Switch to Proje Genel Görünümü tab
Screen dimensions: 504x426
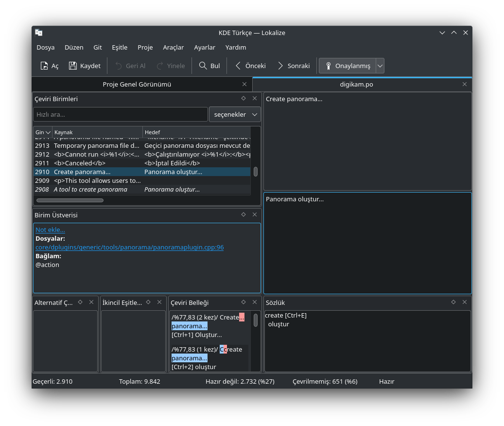coord(137,84)
